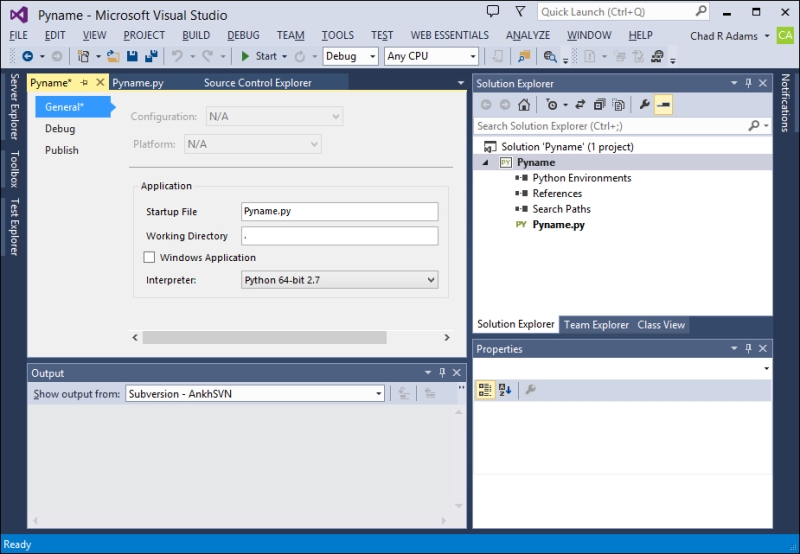Select Python Environments in Solution Explorer
This screenshot has width=800, height=554.
[582, 178]
